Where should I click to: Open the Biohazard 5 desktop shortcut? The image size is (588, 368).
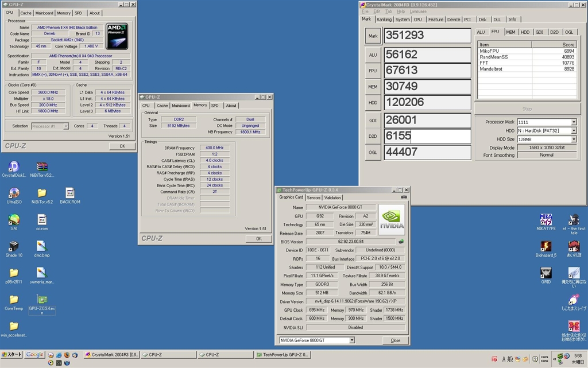tap(546, 246)
